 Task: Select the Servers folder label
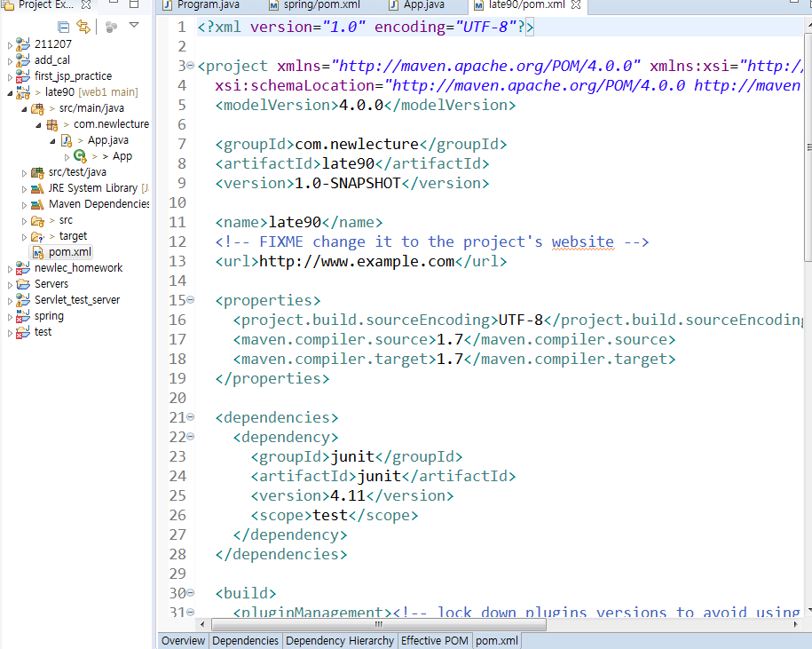(51, 284)
